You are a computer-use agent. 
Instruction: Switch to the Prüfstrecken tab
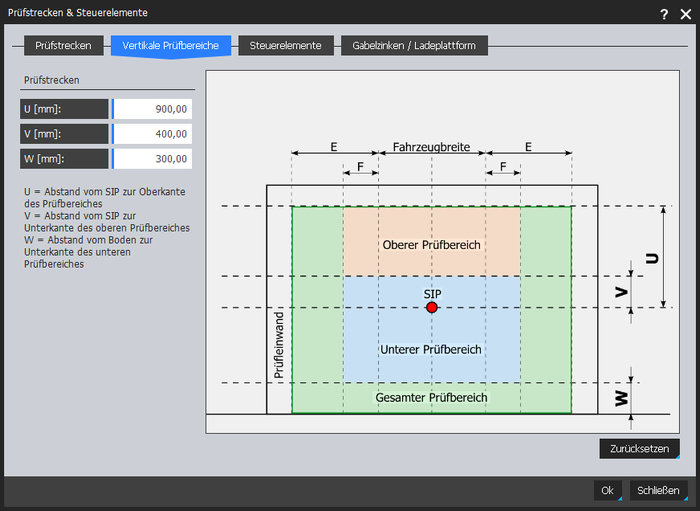64,46
